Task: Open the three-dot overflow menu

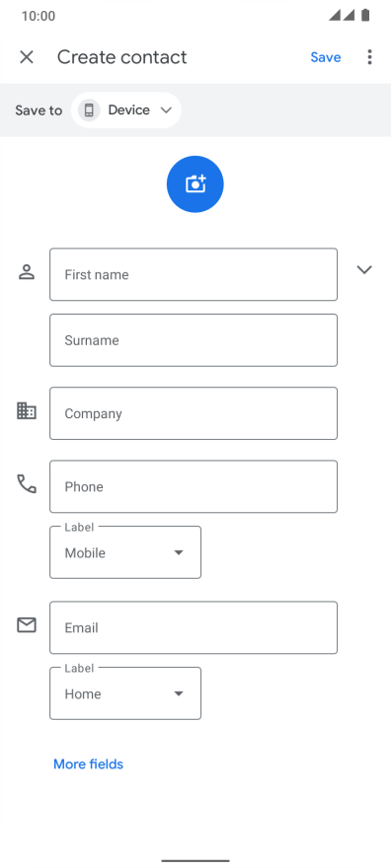Action: [x=369, y=57]
